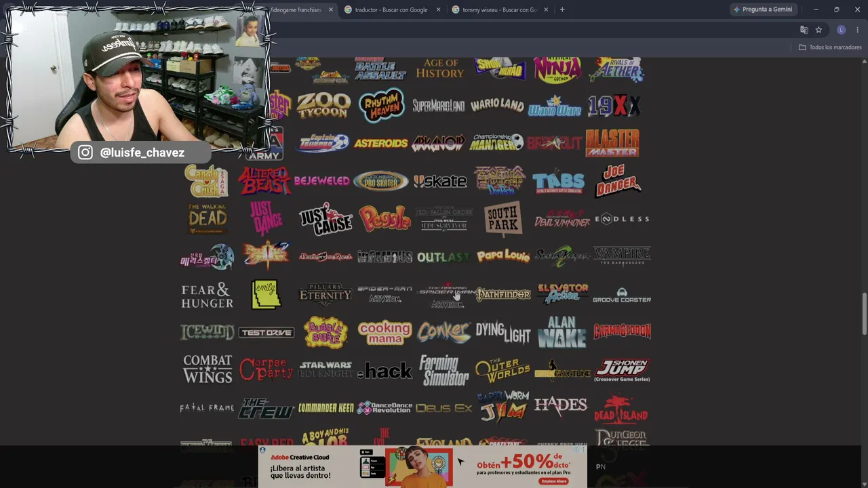Select the Joe Danger logo

(x=618, y=180)
